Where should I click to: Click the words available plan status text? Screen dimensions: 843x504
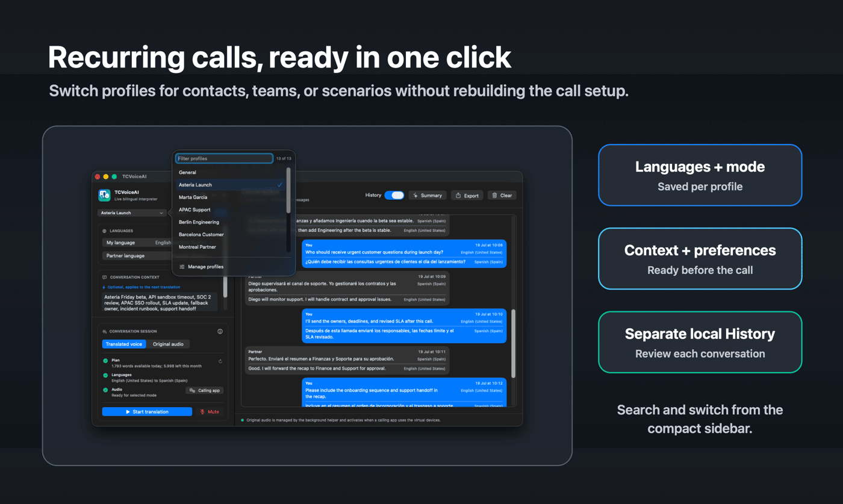tap(155, 366)
